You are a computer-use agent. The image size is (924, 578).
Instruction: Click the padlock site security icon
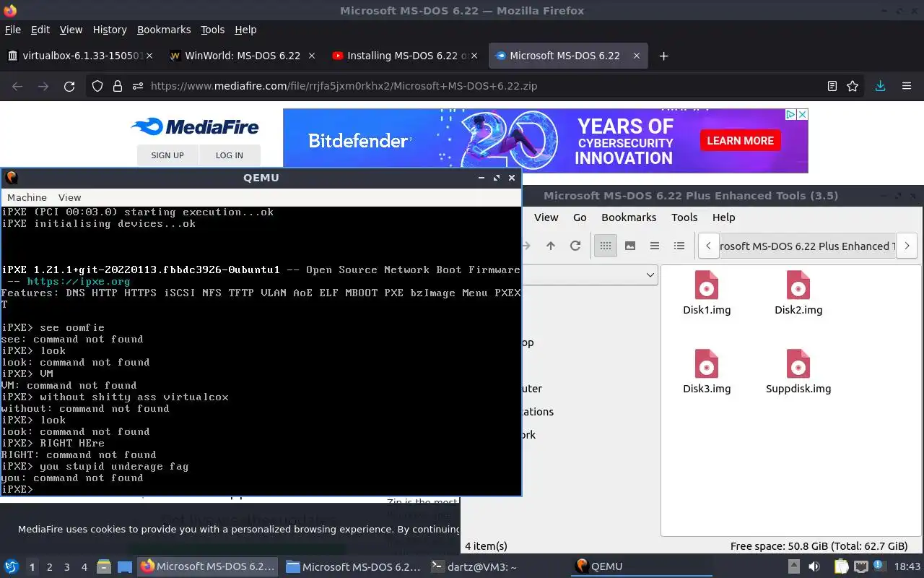click(118, 86)
